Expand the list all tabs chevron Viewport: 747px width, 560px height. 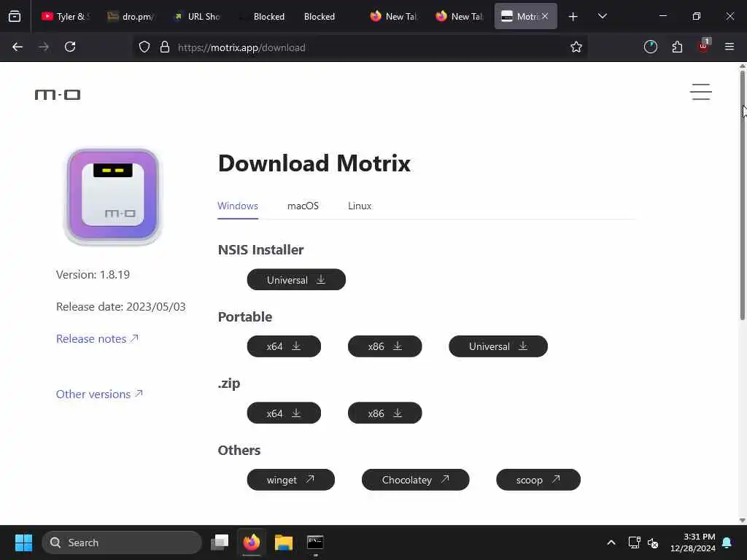(x=602, y=17)
